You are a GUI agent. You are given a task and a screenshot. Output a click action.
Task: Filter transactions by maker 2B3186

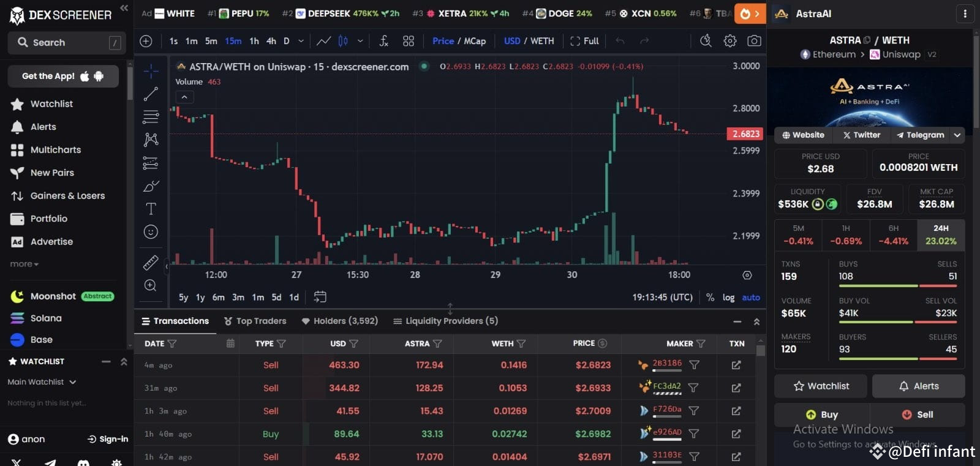point(694,365)
